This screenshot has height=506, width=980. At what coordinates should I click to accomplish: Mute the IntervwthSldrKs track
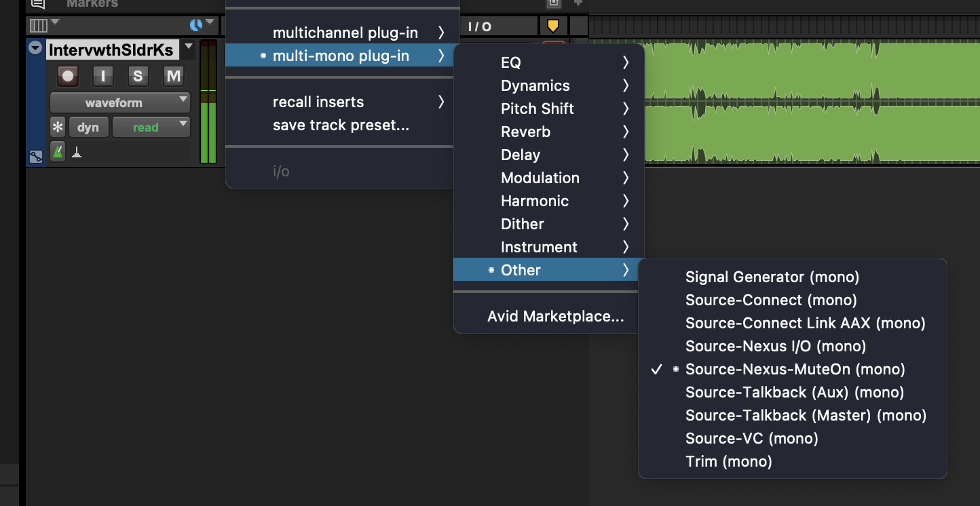point(174,76)
